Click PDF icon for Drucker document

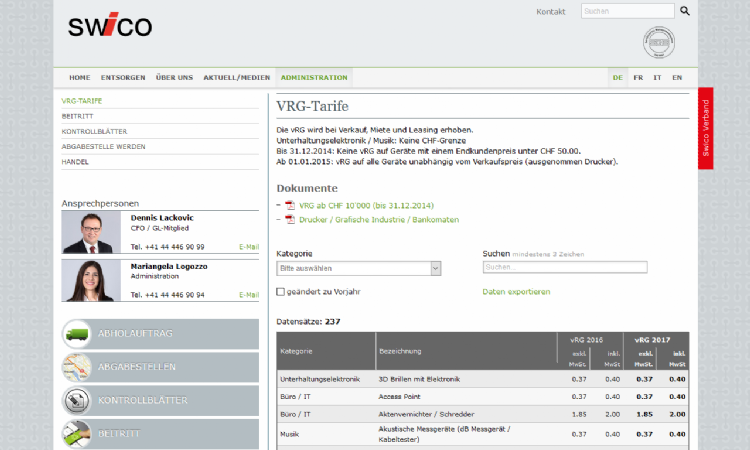290,219
